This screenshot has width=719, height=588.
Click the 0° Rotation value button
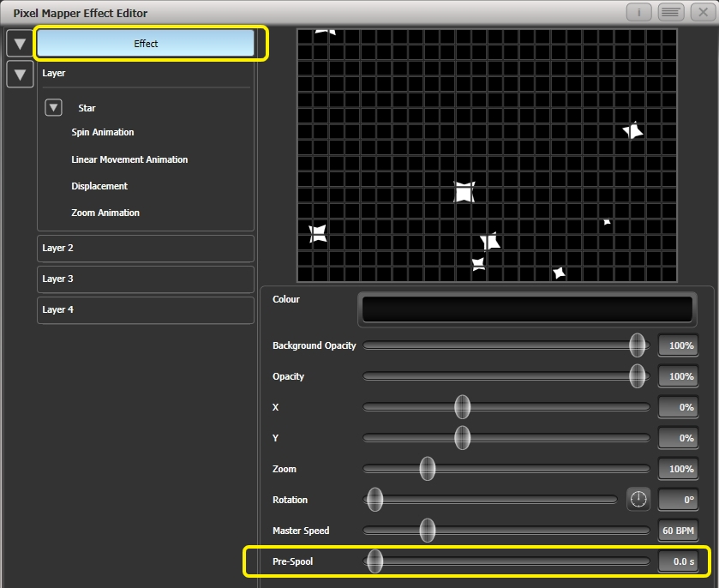click(x=678, y=500)
